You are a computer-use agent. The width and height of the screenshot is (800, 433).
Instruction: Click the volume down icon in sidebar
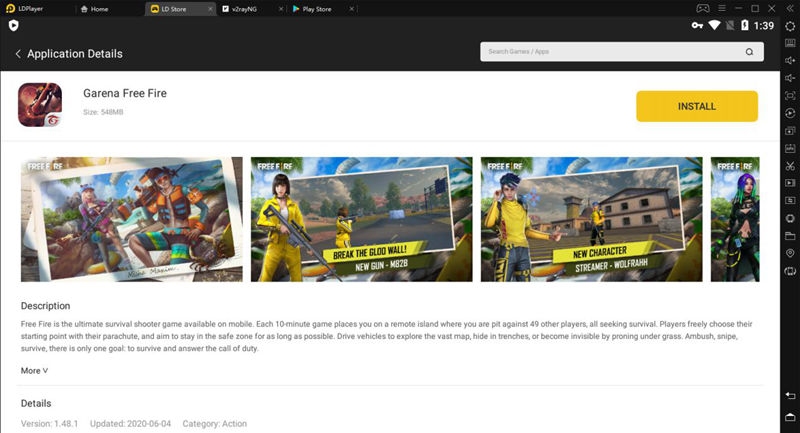tap(790, 78)
